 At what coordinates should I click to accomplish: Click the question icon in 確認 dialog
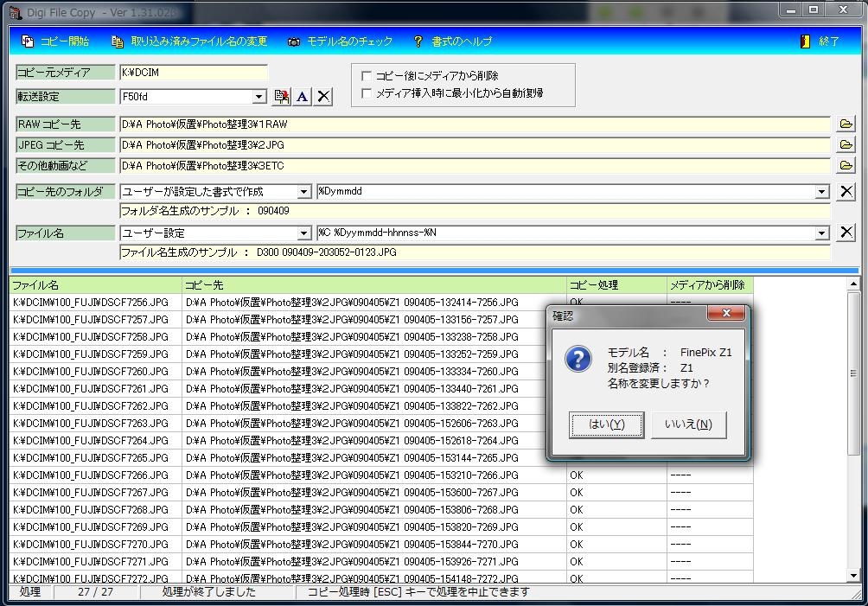tap(578, 359)
